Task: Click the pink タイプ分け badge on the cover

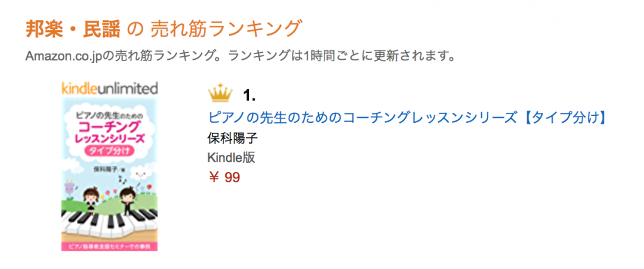Action: (x=109, y=149)
